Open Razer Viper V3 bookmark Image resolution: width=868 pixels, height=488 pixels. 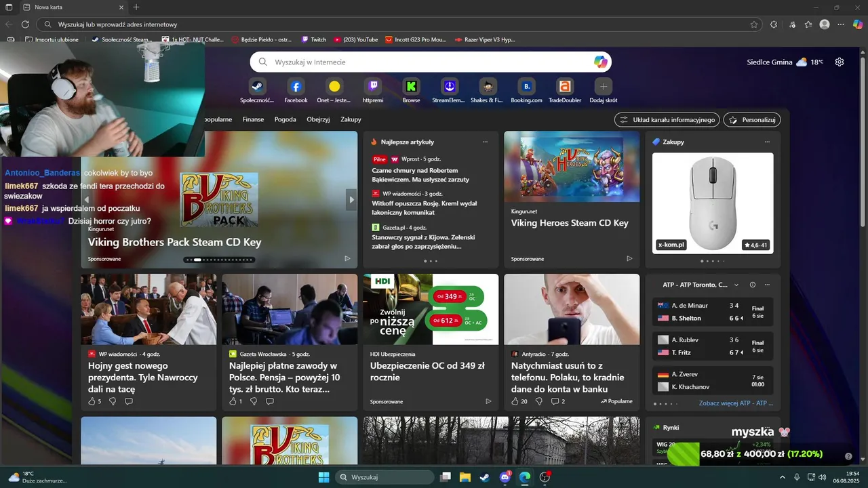click(484, 39)
